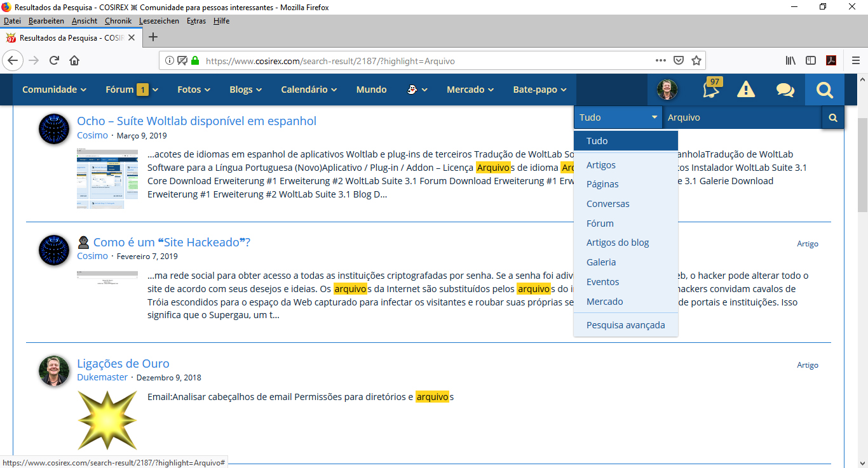This screenshot has height=468, width=868.
Task: Toggle Firefox sidebar icon
Action: 811,60
